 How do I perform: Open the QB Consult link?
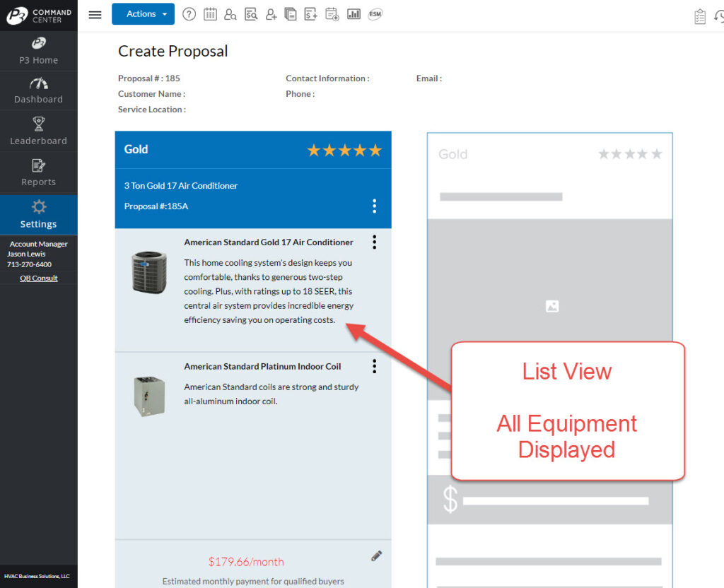tap(39, 278)
